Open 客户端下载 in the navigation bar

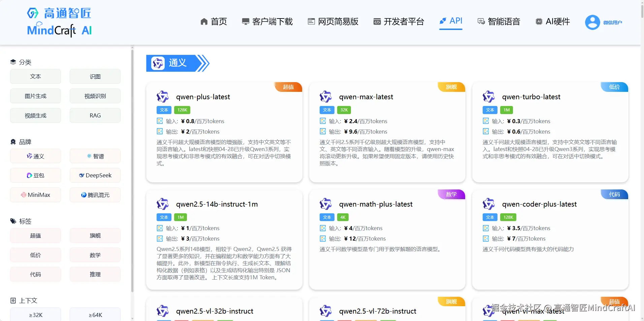(x=267, y=22)
